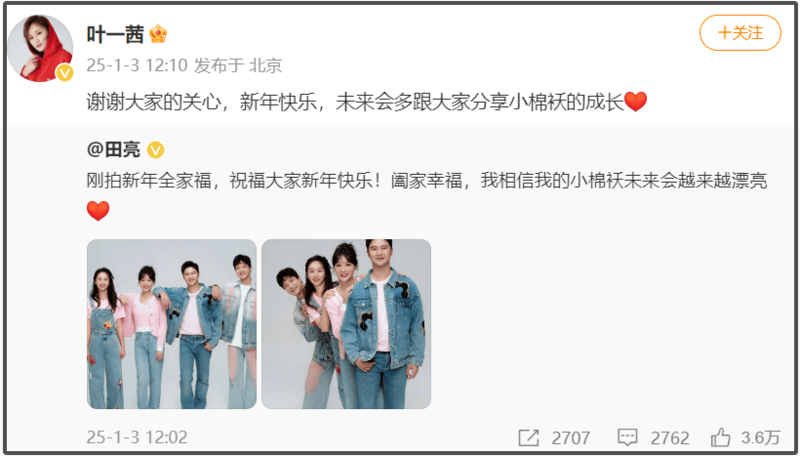Open 叶一茜's profile avatar
The image size is (800, 456).
pyautogui.click(x=39, y=48)
